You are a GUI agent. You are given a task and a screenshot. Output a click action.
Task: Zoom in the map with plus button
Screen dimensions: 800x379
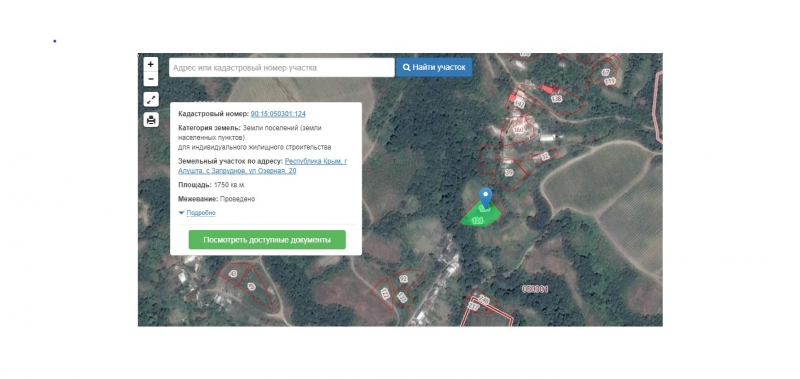coord(151,65)
